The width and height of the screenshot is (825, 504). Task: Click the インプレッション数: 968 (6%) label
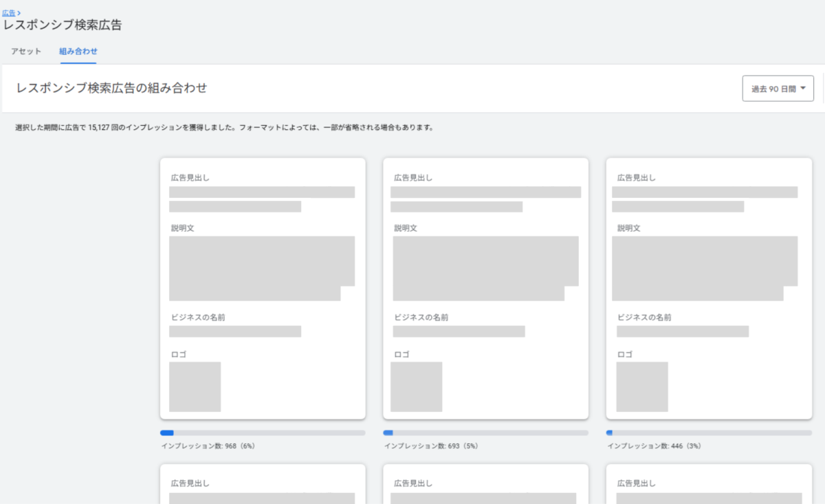click(208, 446)
